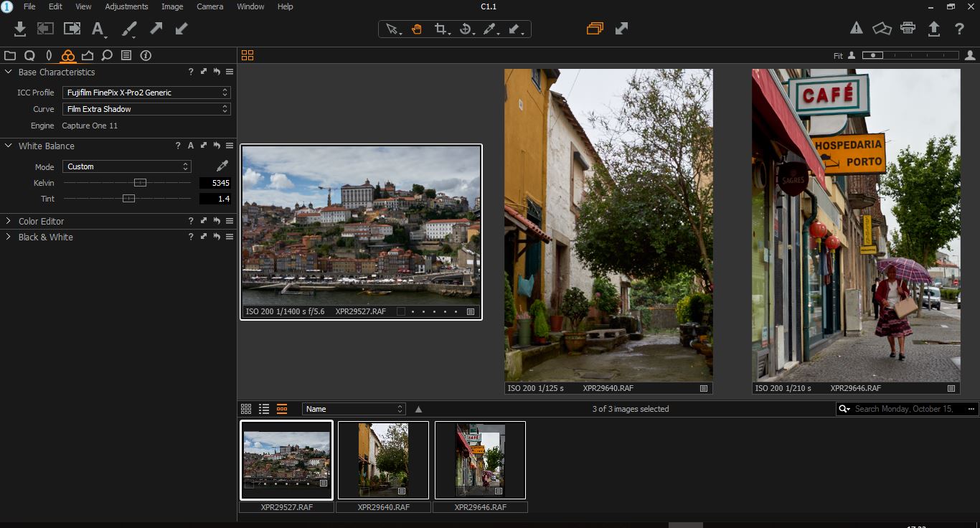Viewport: 980px width, 528px height.
Task: Open the ICC Profile dropdown
Action: click(146, 93)
